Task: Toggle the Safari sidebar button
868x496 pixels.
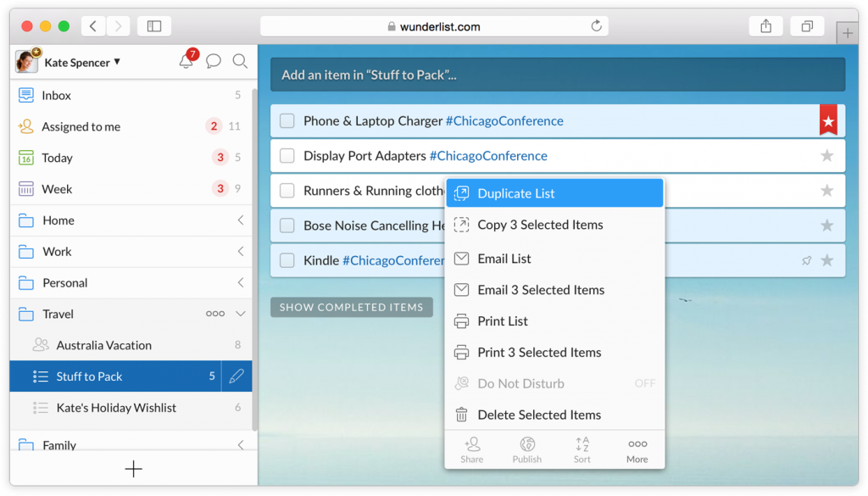Action: [x=154, y=26]
